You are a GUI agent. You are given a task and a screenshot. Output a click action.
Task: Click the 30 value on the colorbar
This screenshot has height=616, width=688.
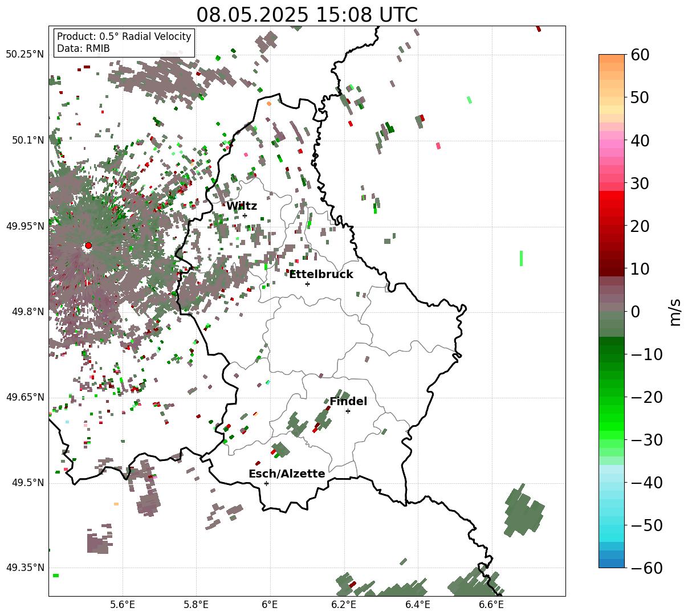(x=640, y=183)
